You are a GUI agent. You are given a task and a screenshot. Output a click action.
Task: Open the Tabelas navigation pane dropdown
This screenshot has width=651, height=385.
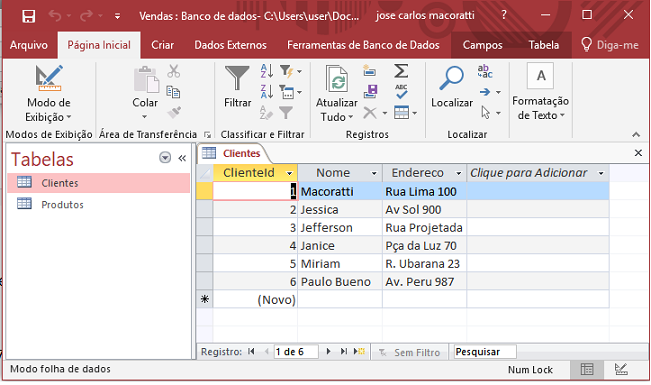coord(165,158)
